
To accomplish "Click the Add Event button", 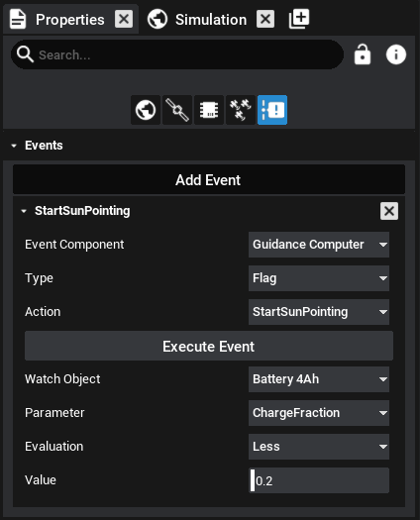I will pyautogui.click(x=209, y=179).
